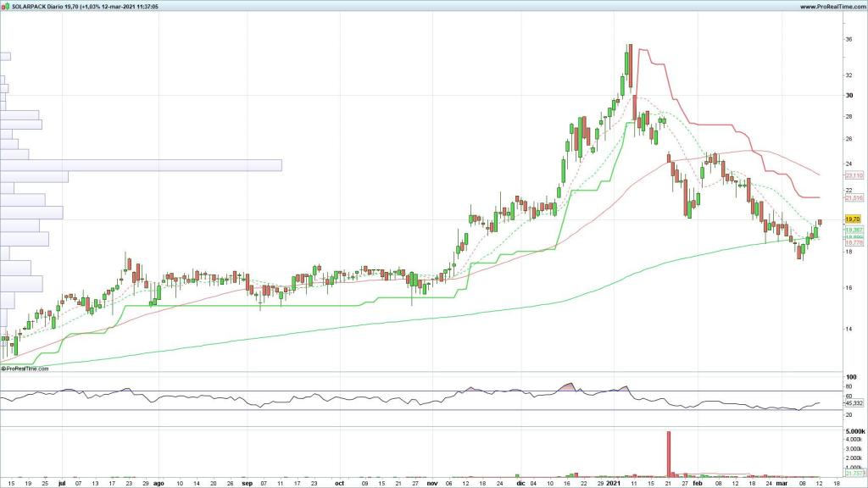Click the 18,778 red price label
Screen dimensions: 868x488
[853, 243]
